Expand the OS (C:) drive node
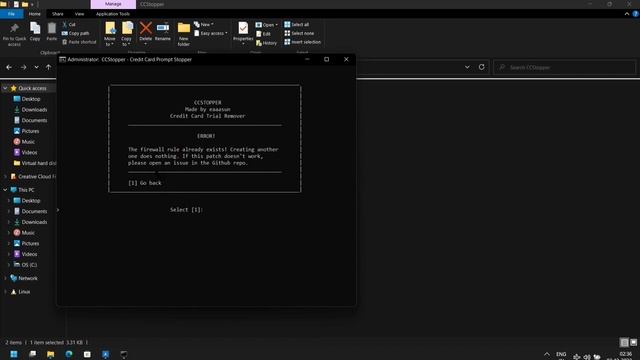This screenshot has height=360, width=640. (9, 265)
